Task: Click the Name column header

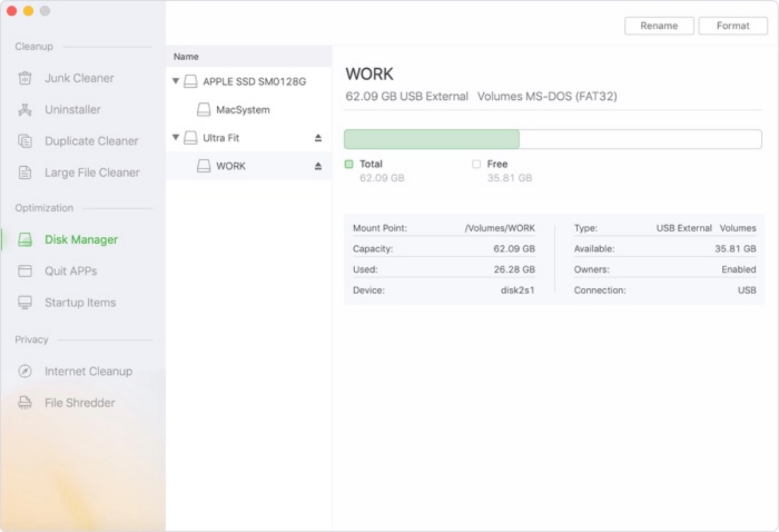Action: [x=186, y=57]
